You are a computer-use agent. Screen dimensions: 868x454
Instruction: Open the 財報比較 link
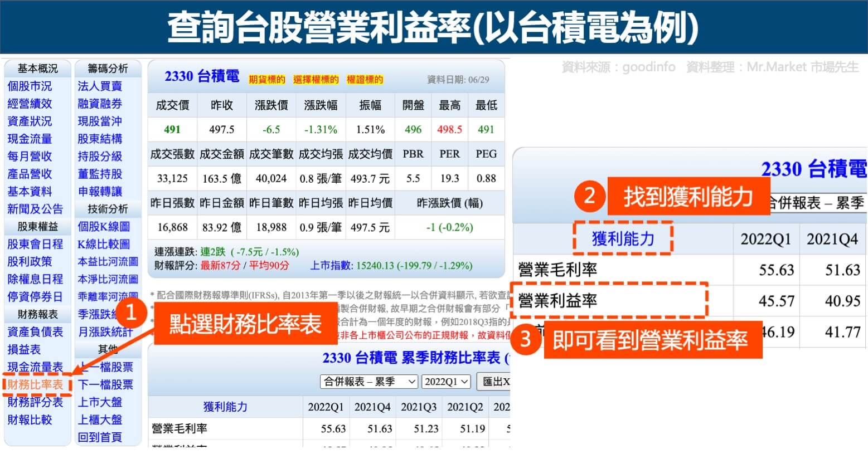pyautogui.click(x=30, y=420)
